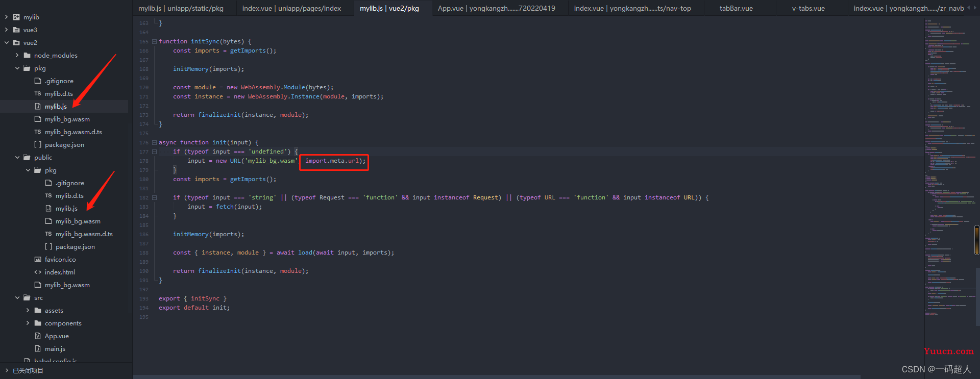Image resolution: width=980 pixels, height=379 pixels.
Task: Open mylib_bg.wasm.d.ts under vue2/pkg
Action: (73, 132)
